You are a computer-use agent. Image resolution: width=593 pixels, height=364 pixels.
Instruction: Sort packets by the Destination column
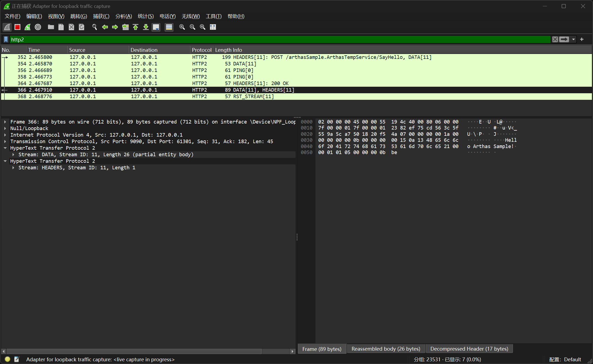tap(159, 50)
